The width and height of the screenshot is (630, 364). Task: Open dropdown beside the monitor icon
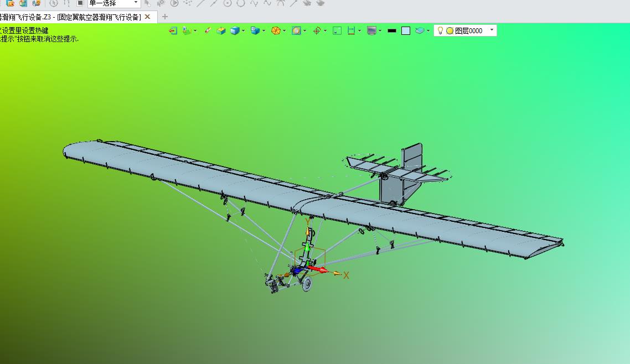(380, 31)
